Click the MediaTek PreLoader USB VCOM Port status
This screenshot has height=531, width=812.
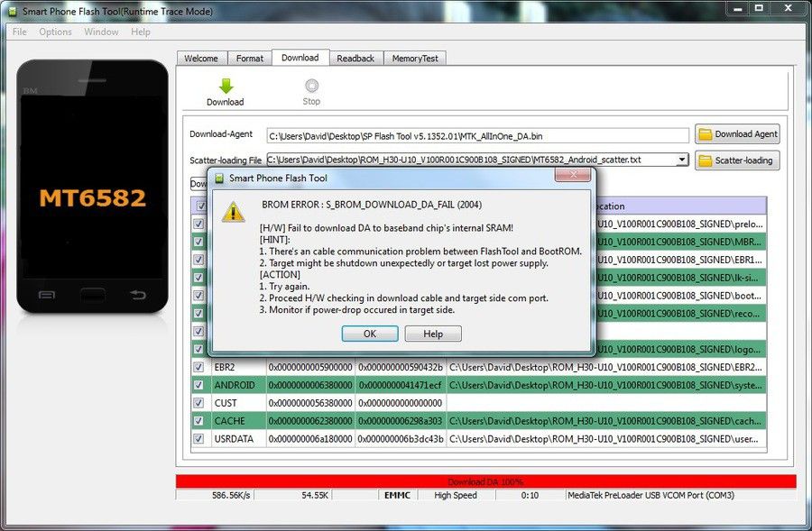[x=651, y=495]
